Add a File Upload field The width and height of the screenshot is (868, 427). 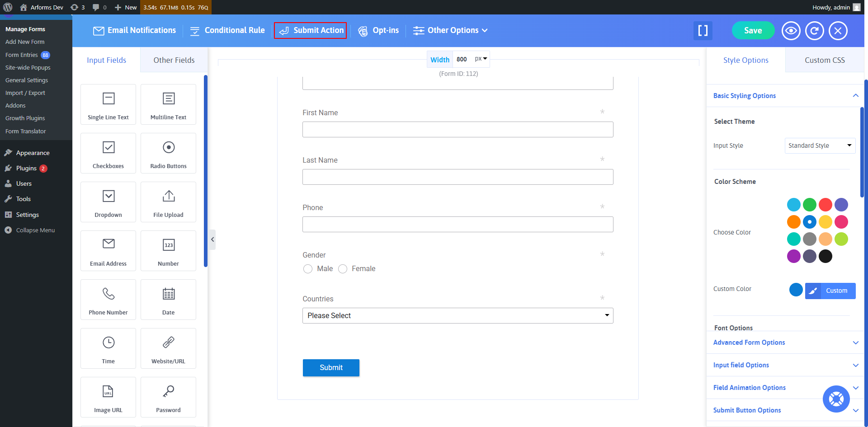(x=168, y=202)
